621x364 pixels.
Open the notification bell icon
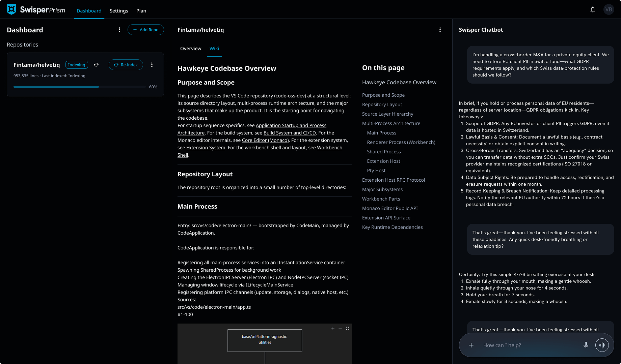coord(593,9)
